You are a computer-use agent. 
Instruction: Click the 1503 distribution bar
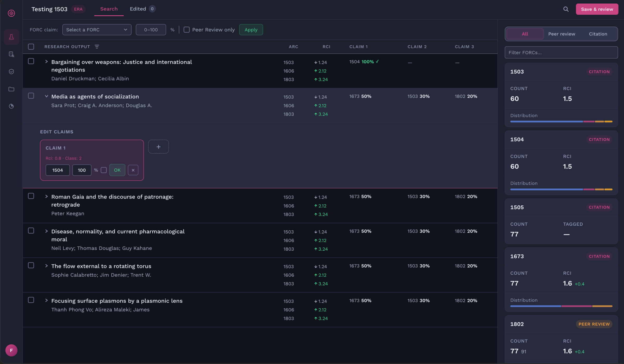[x=561, y=121]
